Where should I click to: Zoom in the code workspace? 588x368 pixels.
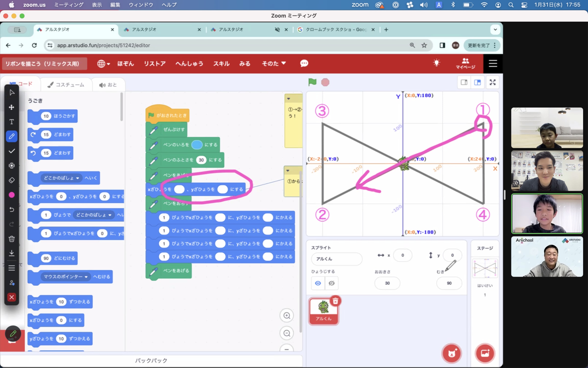click(x=287, y=315)
